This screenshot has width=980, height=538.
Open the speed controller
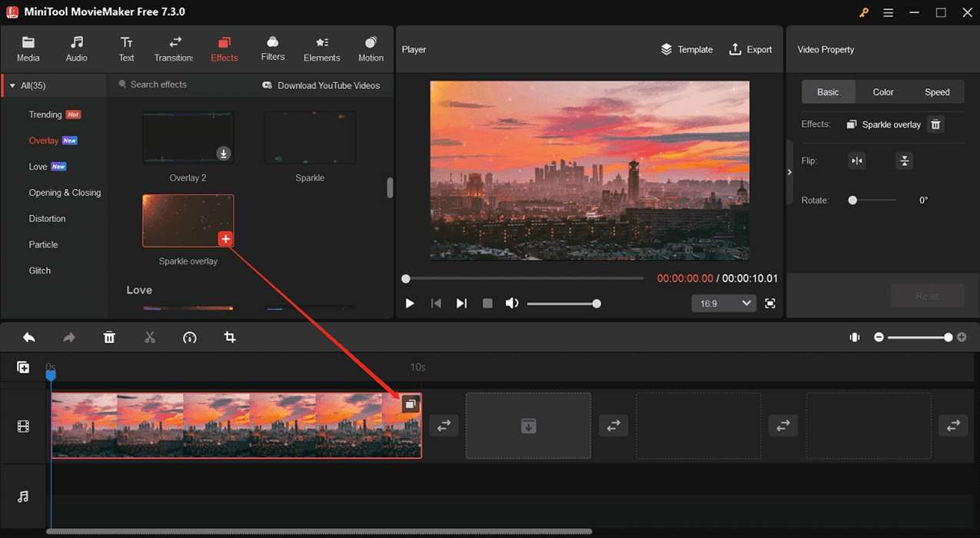[x=190, y=337]
